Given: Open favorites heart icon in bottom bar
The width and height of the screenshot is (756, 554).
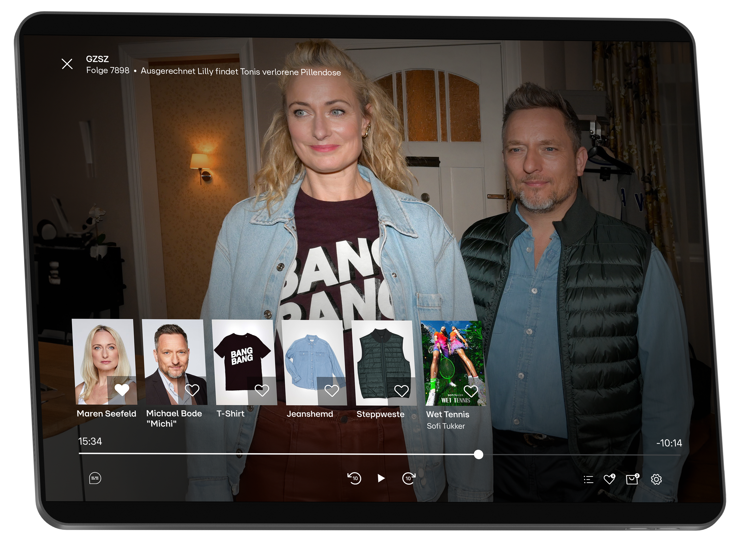Looking at the screenshot, I should click(609, 479).
